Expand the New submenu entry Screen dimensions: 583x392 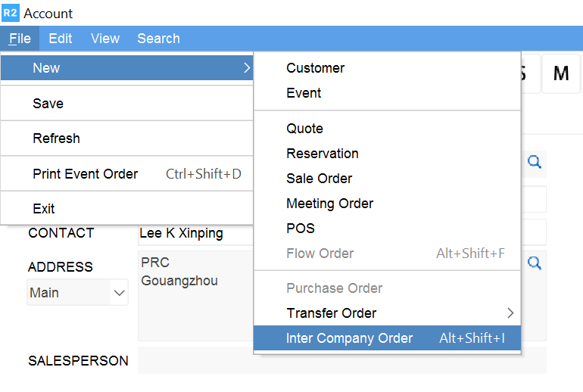(126, 68)
